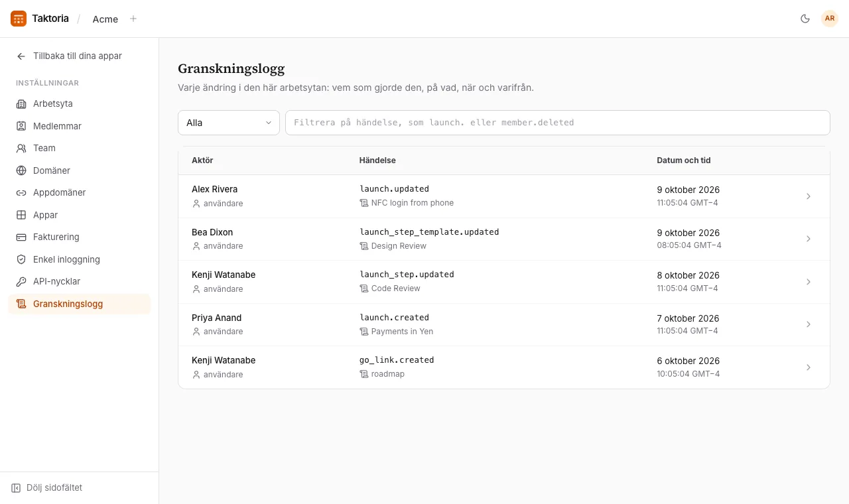Click user icon under Priya Anand
Viewport: 849px width, 504px height.
tap(196, 332)
